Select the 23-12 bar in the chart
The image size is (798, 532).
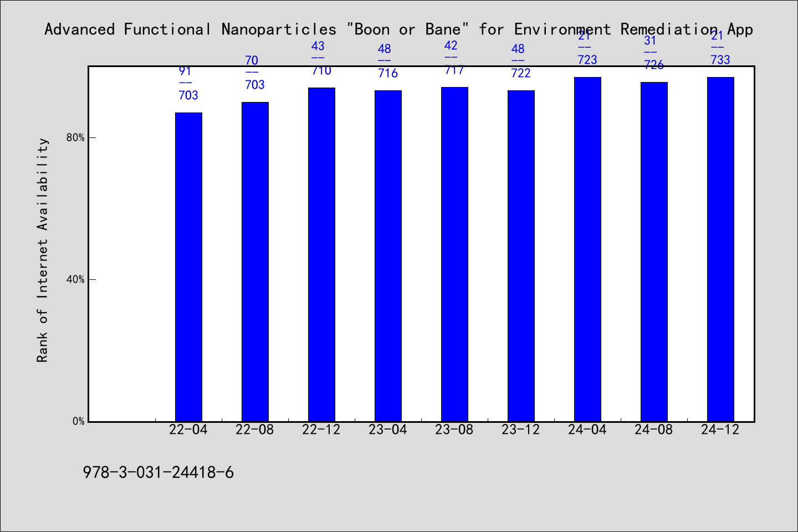[521, 256]
